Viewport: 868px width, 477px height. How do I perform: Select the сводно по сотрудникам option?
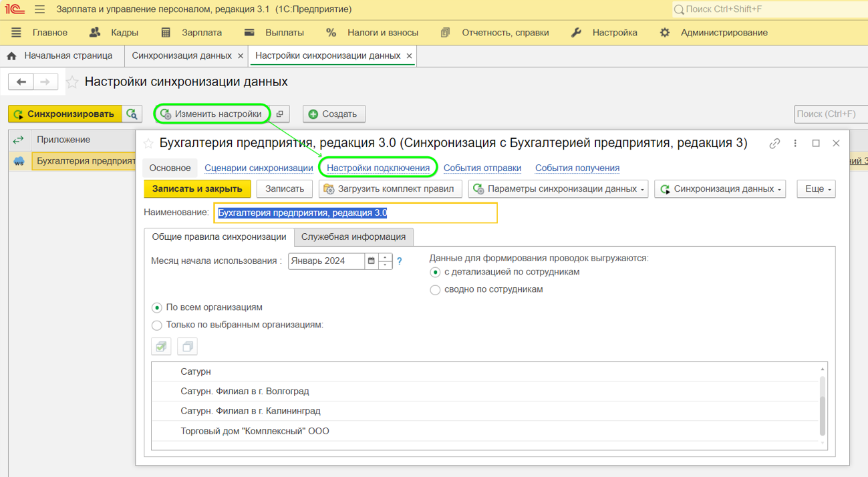click(x=435, y=290)
